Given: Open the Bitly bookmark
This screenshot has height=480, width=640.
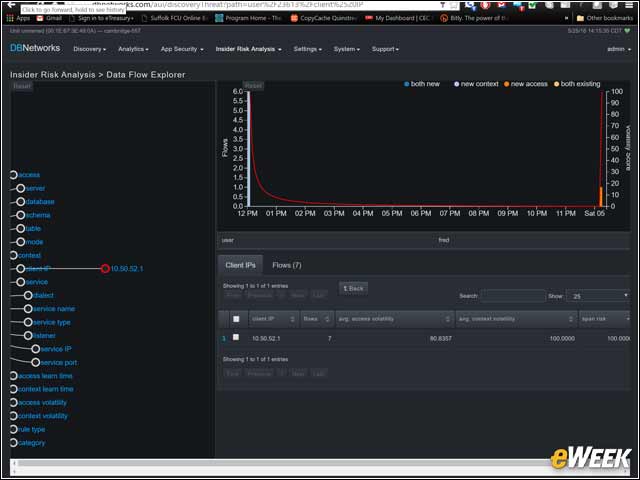Looking at the screenshot, I should (474, 18).
